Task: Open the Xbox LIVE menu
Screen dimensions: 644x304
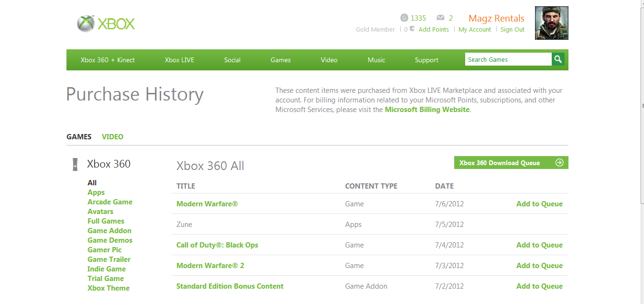Action: tap(179, 60)
